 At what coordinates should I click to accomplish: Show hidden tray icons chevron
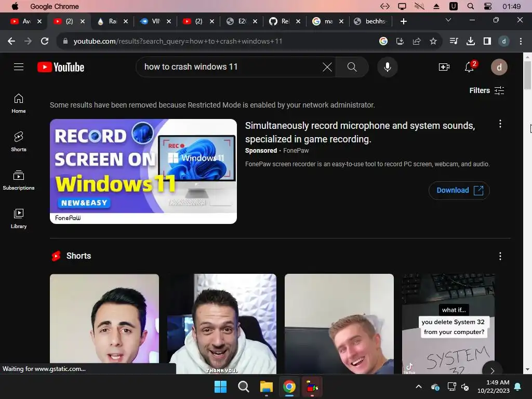[x=419, y=387]
